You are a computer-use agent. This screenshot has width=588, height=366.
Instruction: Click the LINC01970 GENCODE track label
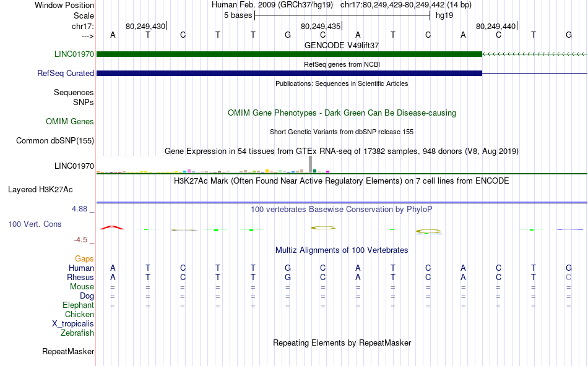click(x=74, y=54)
